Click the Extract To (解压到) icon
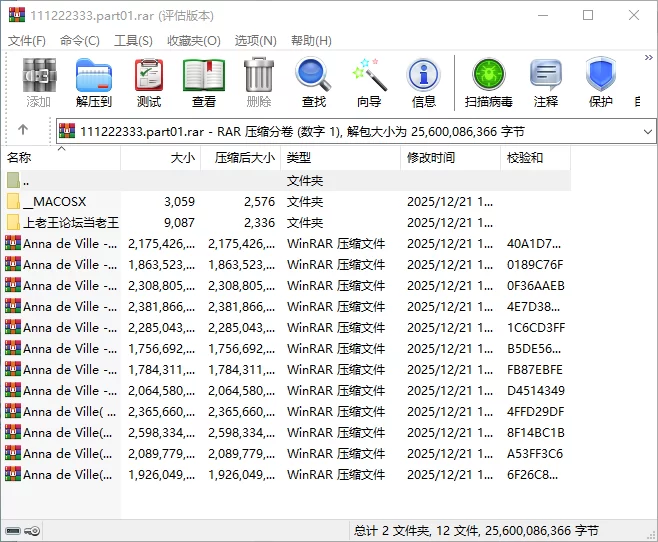The height and width of the screenshot is (542, 658). 94,83
